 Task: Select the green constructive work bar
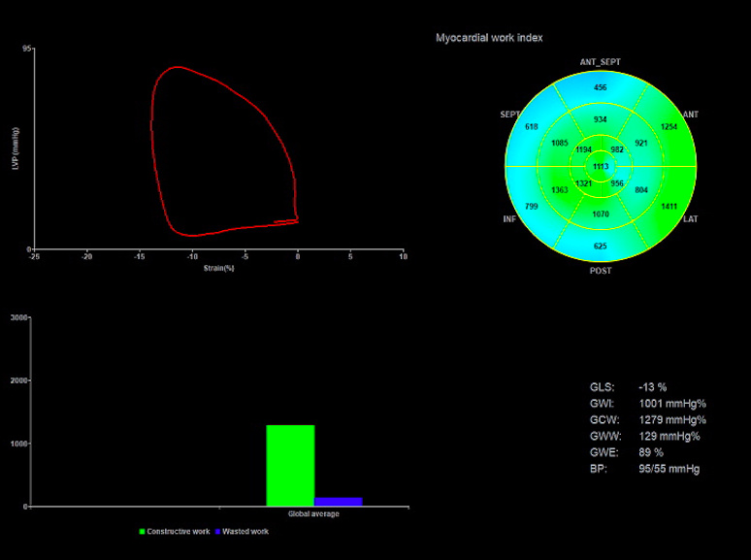290,466
